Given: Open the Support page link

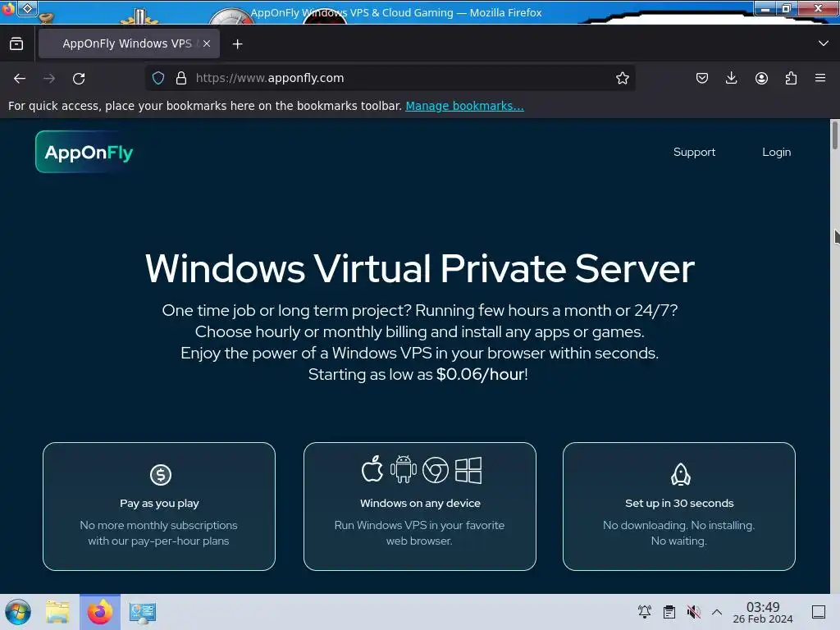Looking at the screenshot, I should pos(694,152).
